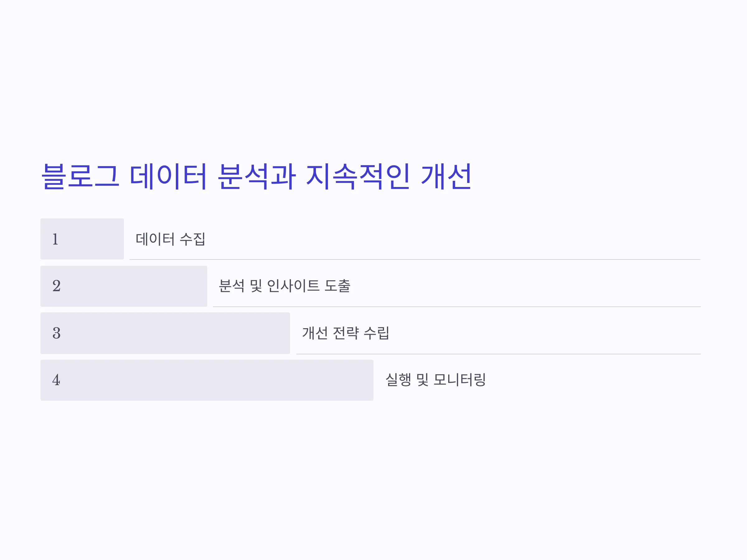This screenshot has height=560, width=747.
Task: Select the numeral 2 in the second bar
Action: click(56, 286)
